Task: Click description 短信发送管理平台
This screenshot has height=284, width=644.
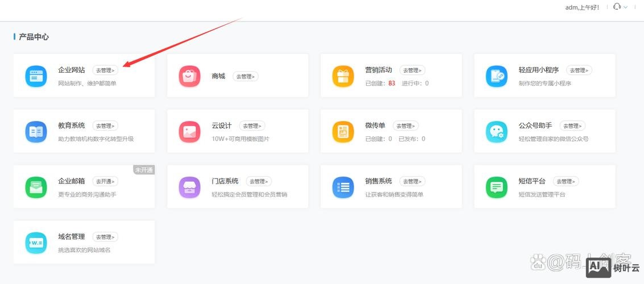Action: pyautogui.click(x=542, y=194)
